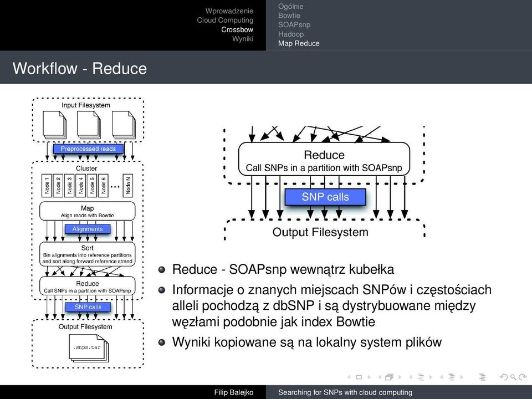The height and width of the screenshot is (399, 532).
Task: Go to next slide arrow
Action: pos(369,377)
